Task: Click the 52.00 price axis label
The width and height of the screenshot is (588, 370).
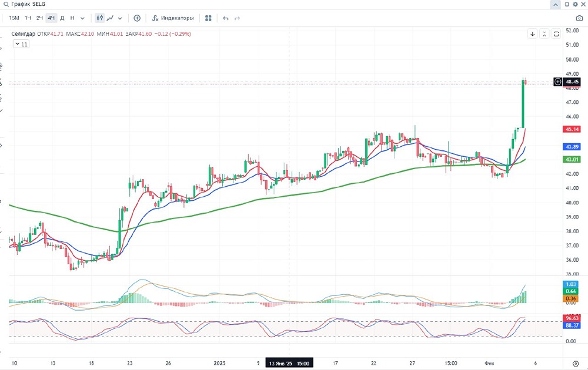Action: pos(572,31)
